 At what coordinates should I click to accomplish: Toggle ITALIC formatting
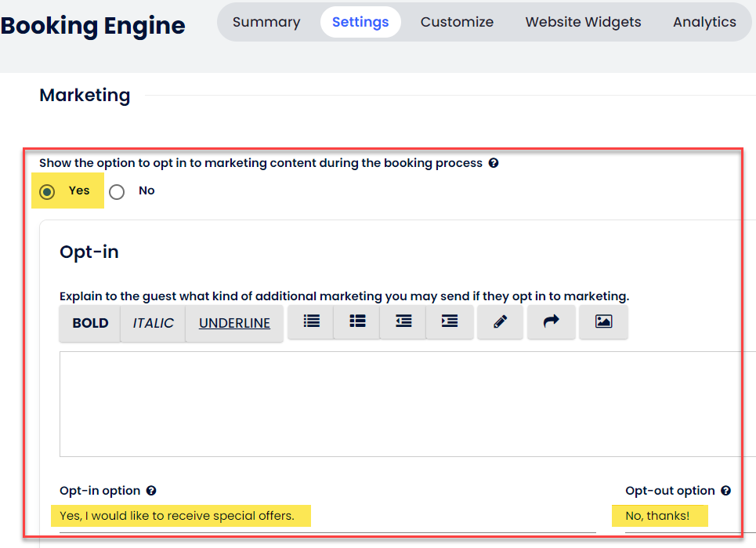[153, 323]
